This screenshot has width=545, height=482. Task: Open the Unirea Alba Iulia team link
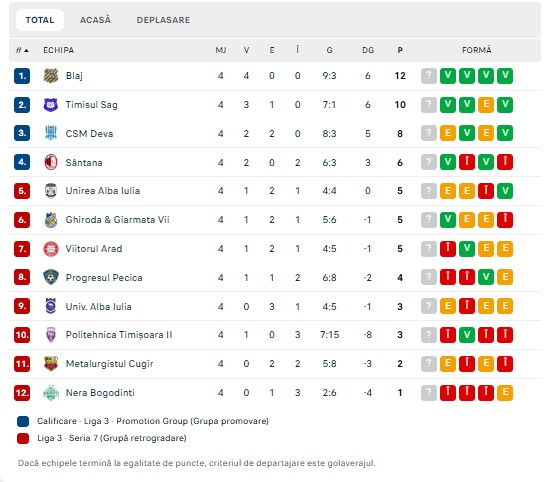[x=103, y=191]
